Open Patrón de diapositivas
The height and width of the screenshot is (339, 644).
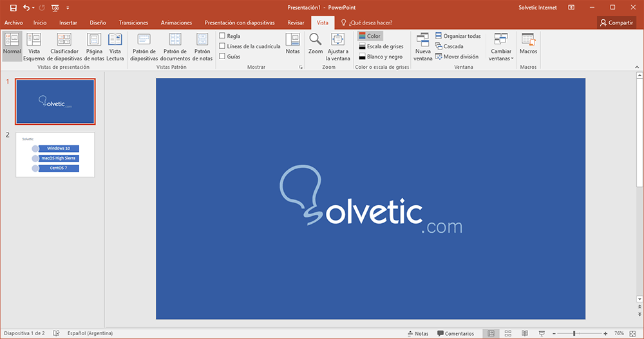click(x=144, y=46)
